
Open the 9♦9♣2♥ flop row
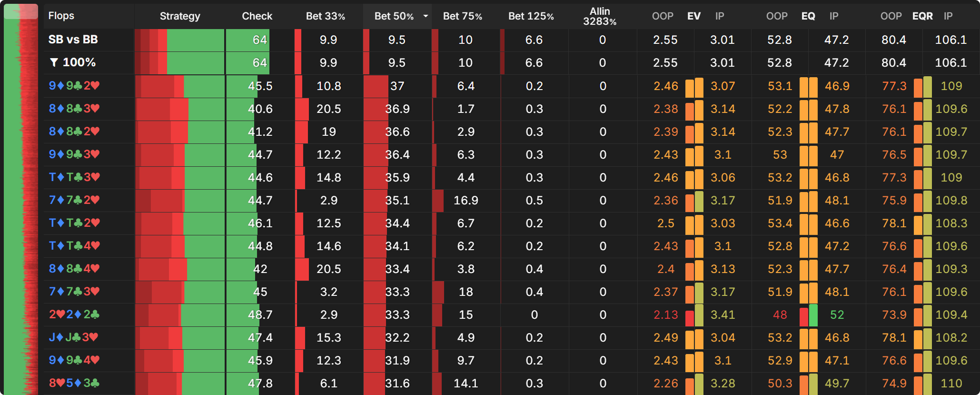tap(74, 86)
